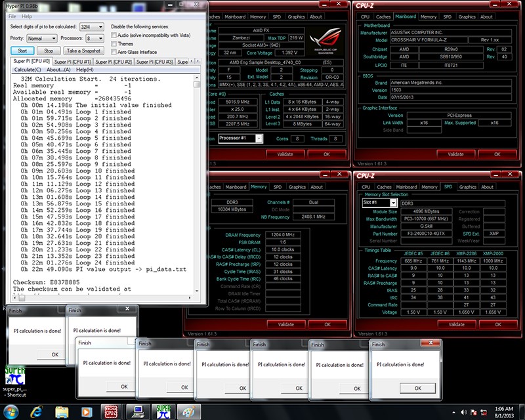The image size is (525, 420).
Task: Click the F3-2400C10-4GTX part number field
Action: (426, 234)
